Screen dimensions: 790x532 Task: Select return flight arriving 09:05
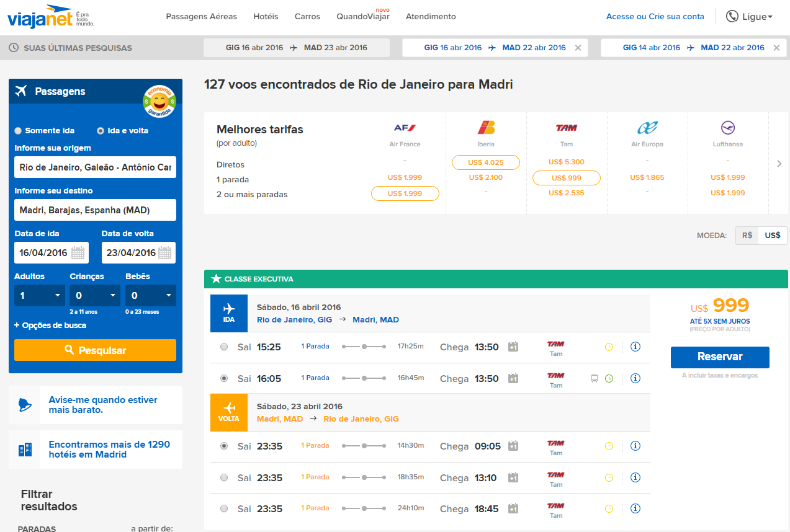click(224, 446)
